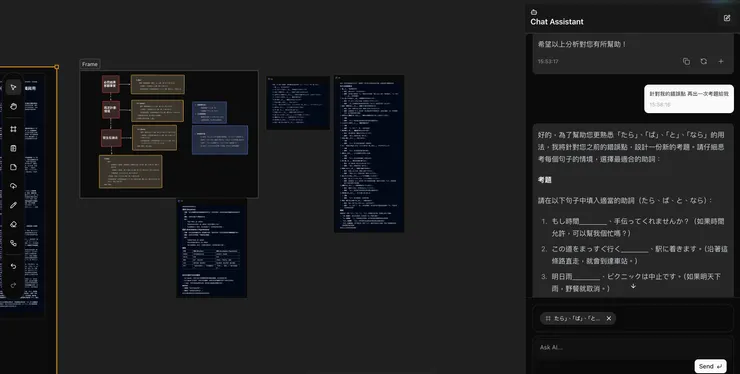Copy the 15:53:17 assistant message
Image resolution: width=740 pixels, height=374 pixels.
tap(686, 61)
